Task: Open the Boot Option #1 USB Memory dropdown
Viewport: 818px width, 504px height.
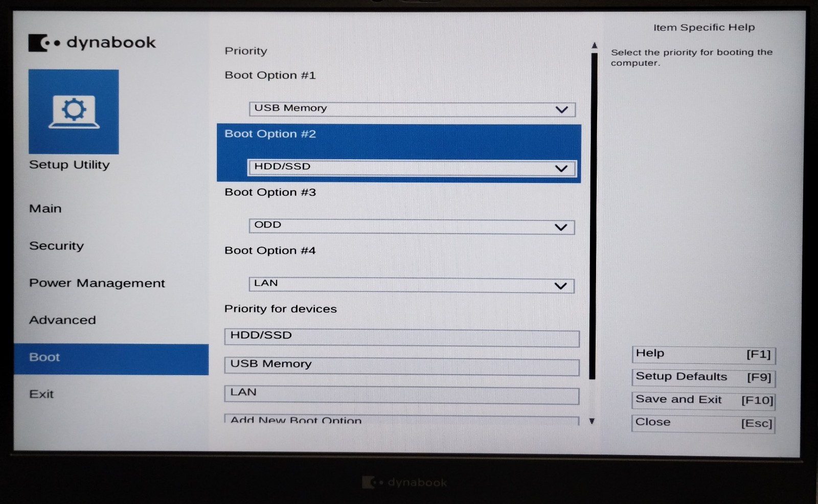Action: coord(412,109)
